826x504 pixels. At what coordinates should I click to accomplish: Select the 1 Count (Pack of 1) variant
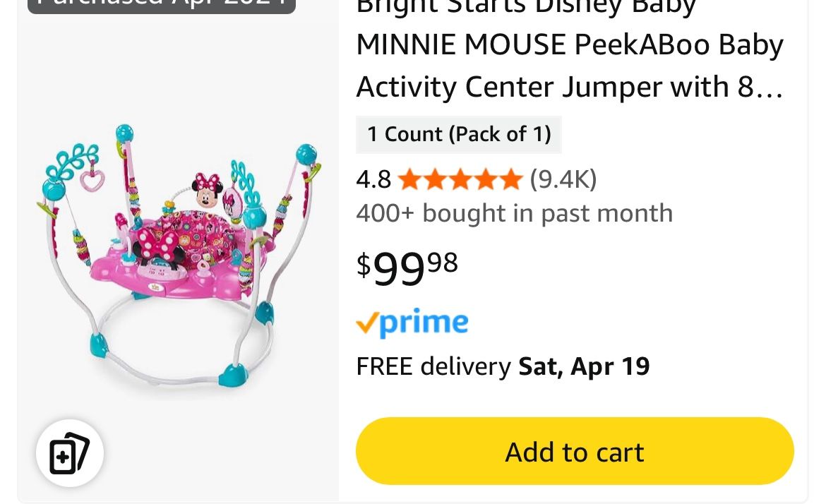pyautogui.click(x=459, y=134)
